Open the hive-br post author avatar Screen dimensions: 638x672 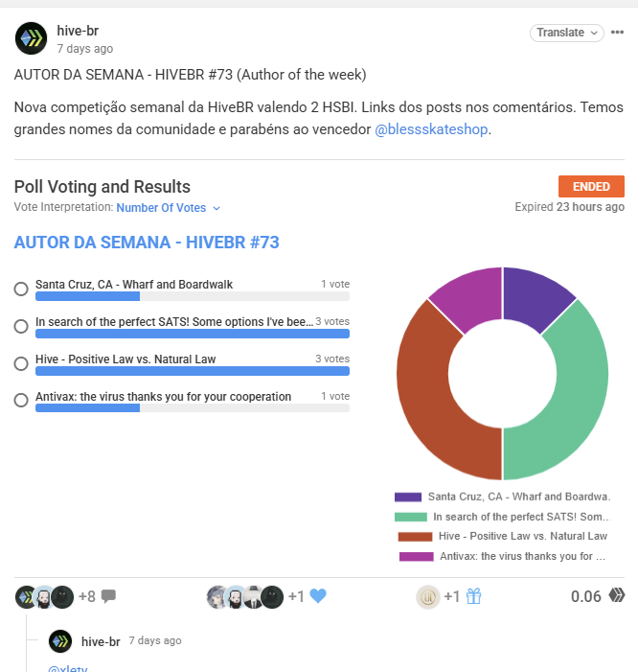point(31,38)
